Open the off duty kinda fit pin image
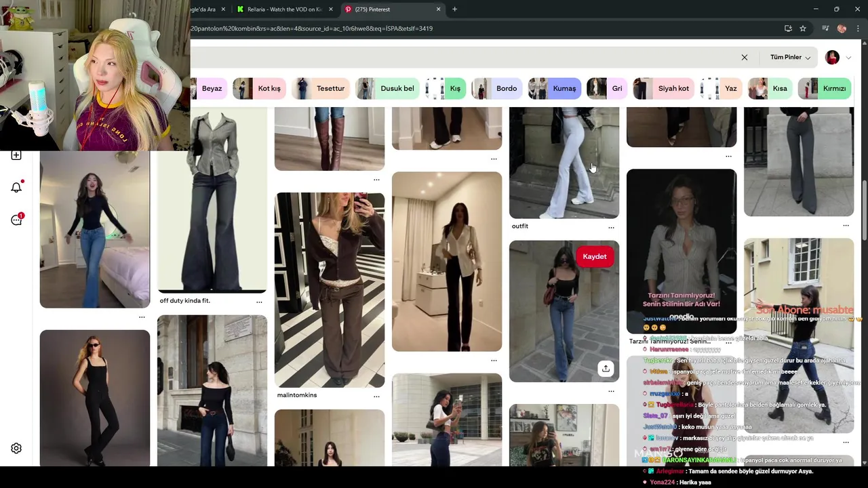 tap(212, 200)
